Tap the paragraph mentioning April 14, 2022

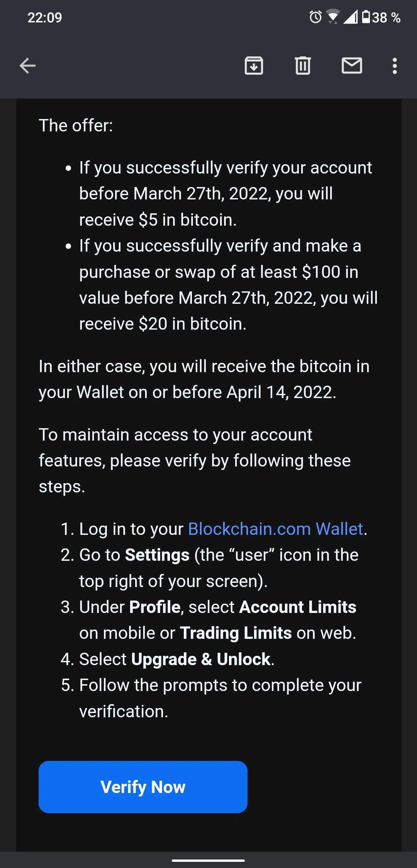204,379
